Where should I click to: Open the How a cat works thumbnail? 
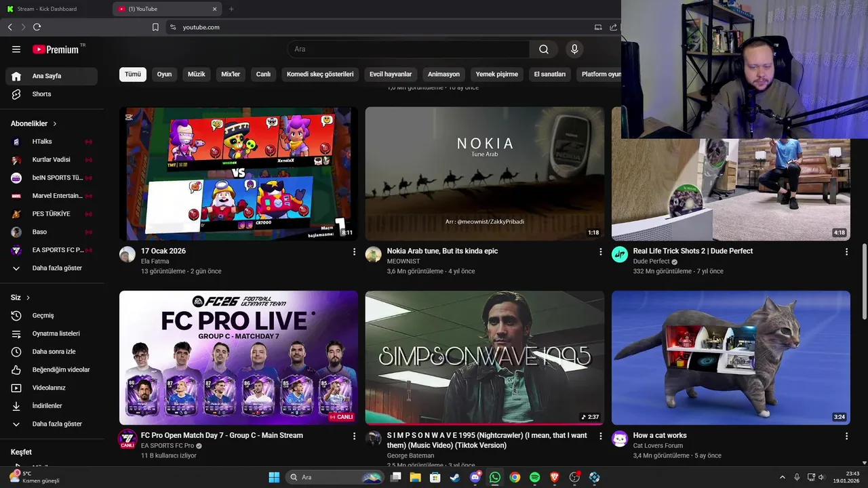731,358
